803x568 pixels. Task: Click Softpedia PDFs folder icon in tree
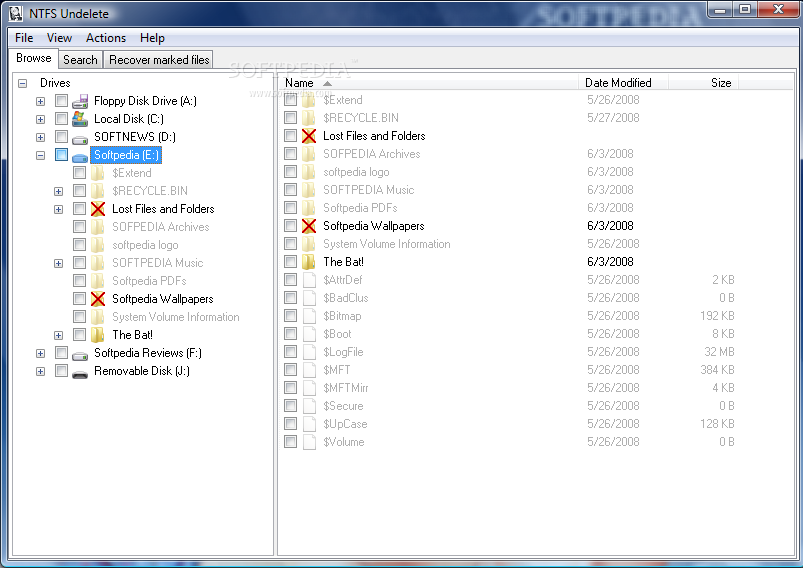[97, 281]
